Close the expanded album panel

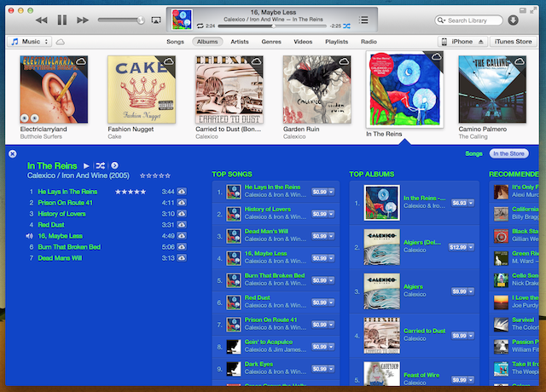click(12, 153)
